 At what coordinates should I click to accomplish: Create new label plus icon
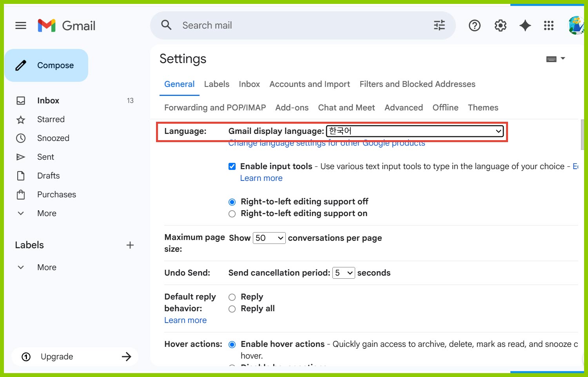130,245
